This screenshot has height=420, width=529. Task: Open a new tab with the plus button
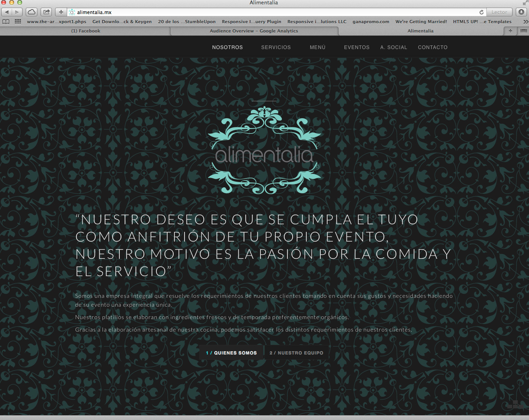coord(511,31)
